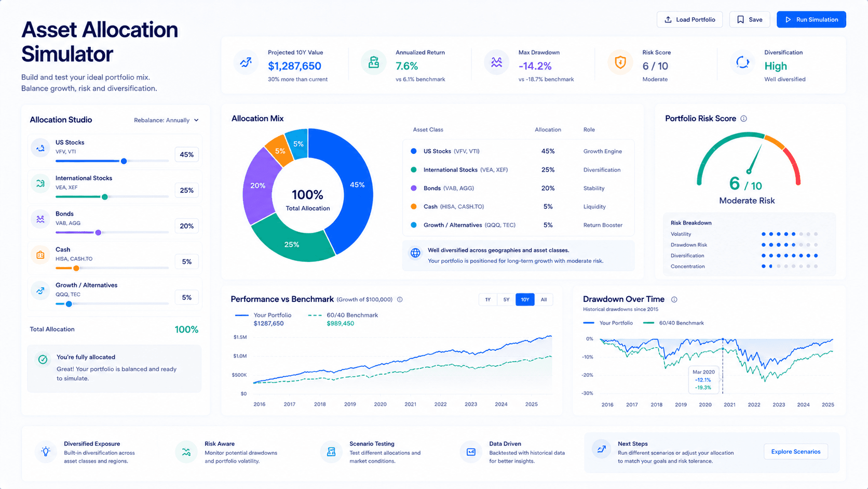
Task: Click the Diversified Exposure lightbulb icon
Action: [x=46, y=452]
